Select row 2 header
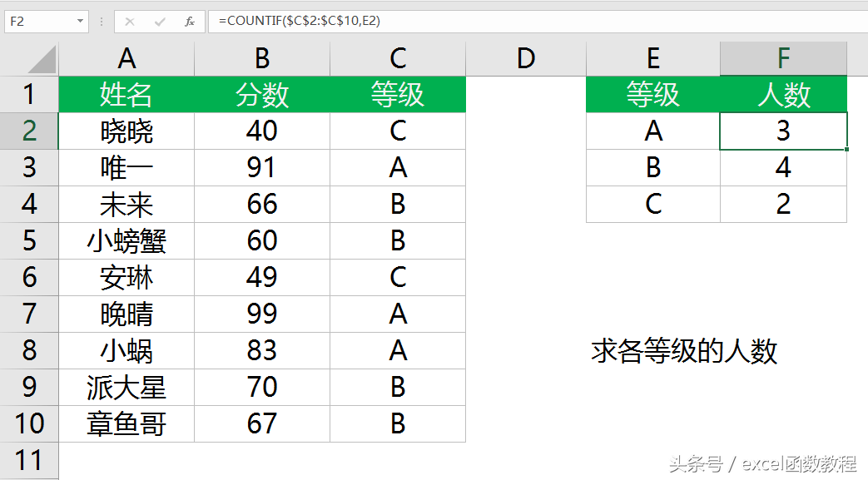Screen dimensions: 868x480 click(29, 131)
